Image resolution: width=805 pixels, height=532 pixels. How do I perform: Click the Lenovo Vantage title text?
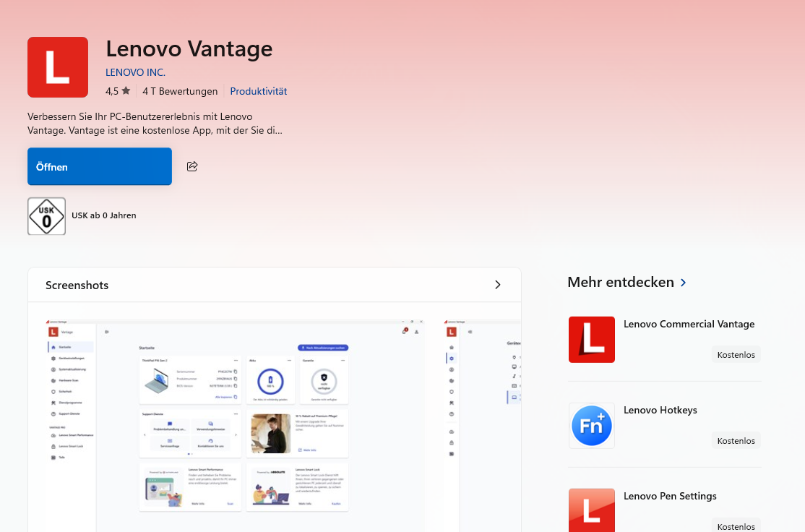click(x=189, y=49)
